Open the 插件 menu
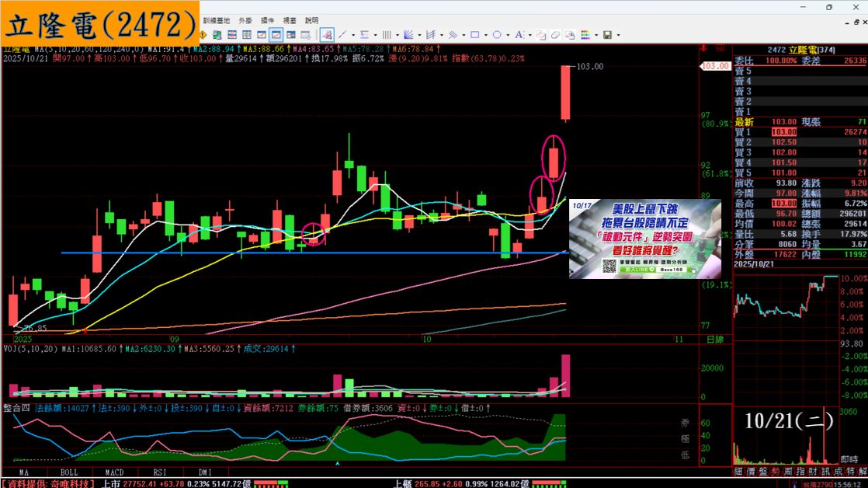This screenshot has width=868, height=488. pyautogui.click(x=267, y=20)
